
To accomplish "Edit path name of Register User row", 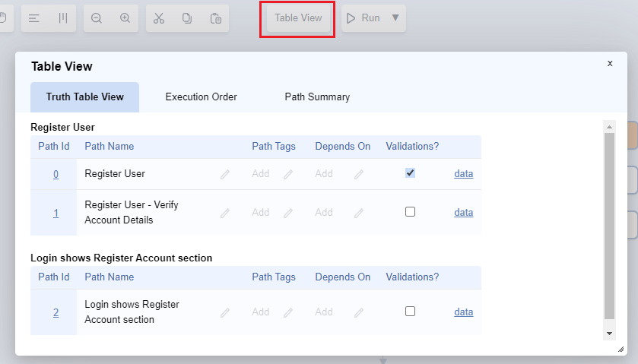I will 225,174.
